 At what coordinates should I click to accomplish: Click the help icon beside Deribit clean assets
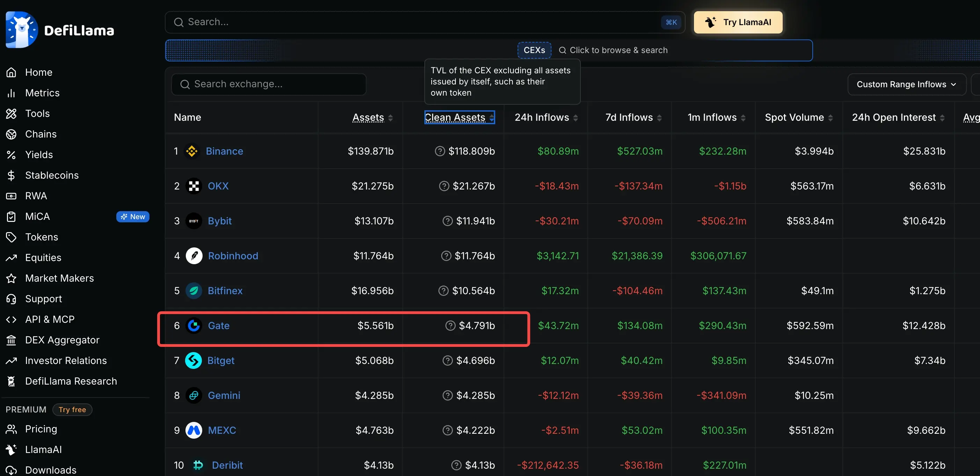456,465
